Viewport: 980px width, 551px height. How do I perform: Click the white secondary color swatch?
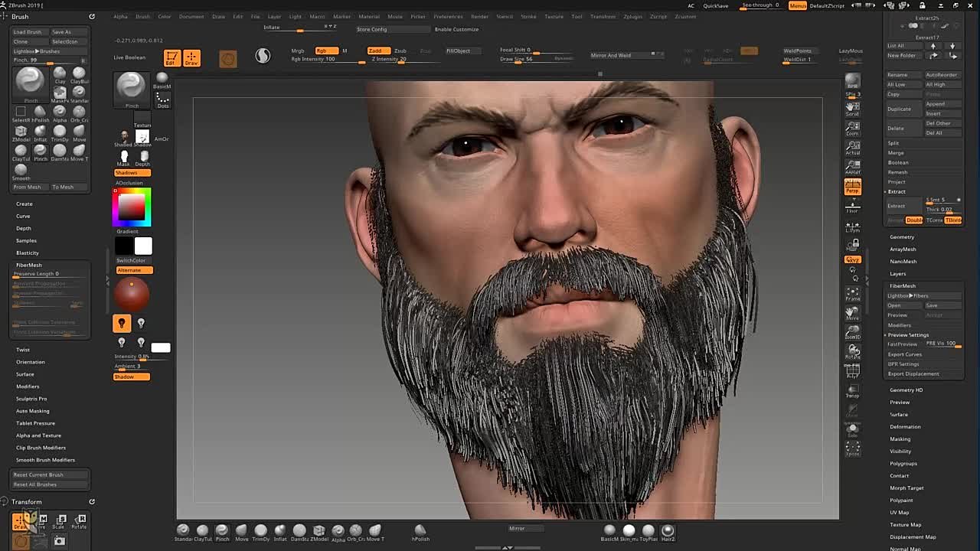click(143, 246)
